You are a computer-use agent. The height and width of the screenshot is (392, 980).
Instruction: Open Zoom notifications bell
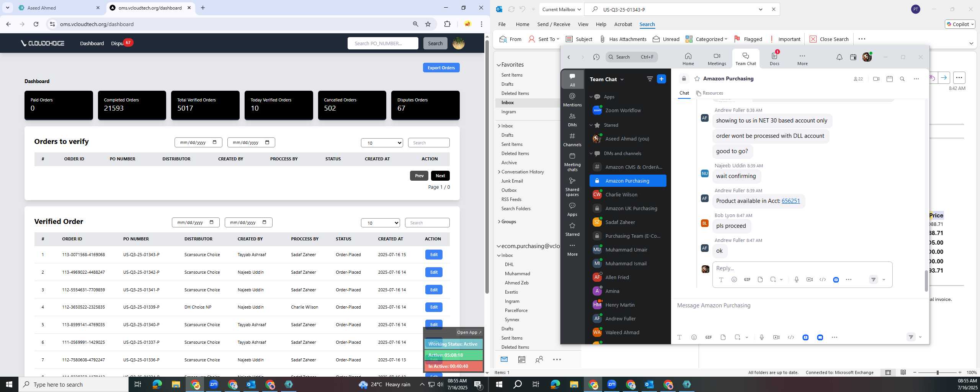(x=839, y=57)
